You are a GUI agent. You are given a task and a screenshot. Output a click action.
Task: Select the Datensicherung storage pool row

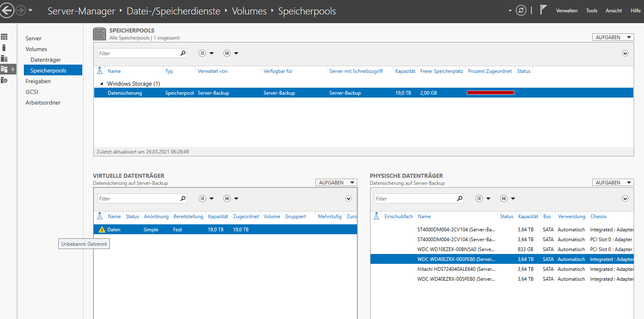click(364, 93)
